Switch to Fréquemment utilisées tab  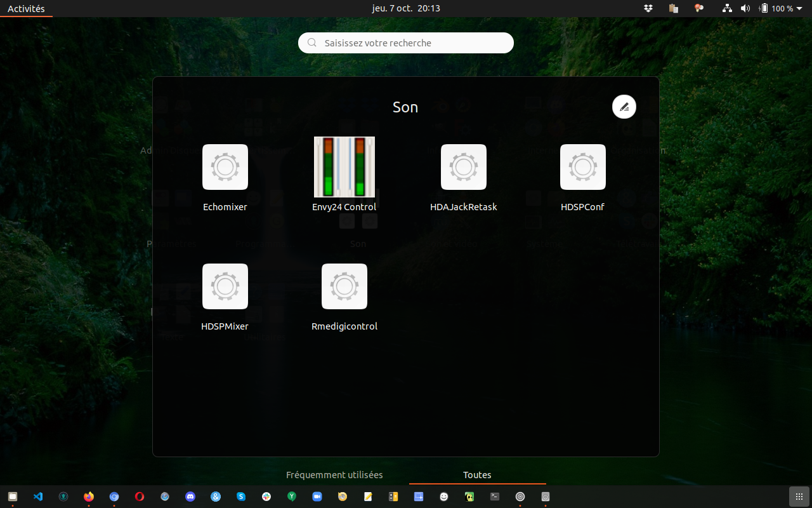(x=334, y=475)
